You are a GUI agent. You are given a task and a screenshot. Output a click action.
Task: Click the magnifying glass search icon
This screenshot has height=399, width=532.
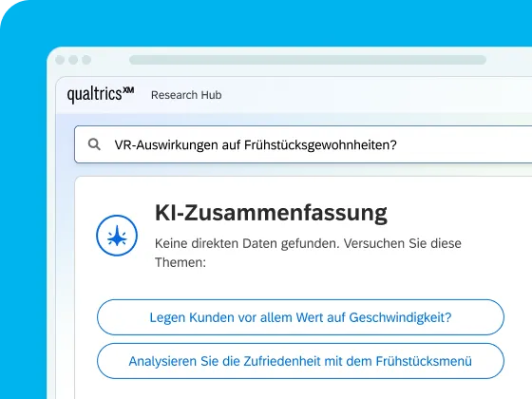pos(94,144)
